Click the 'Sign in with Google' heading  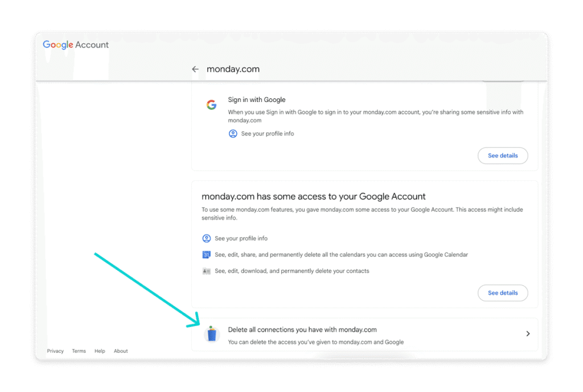(257, 100)
